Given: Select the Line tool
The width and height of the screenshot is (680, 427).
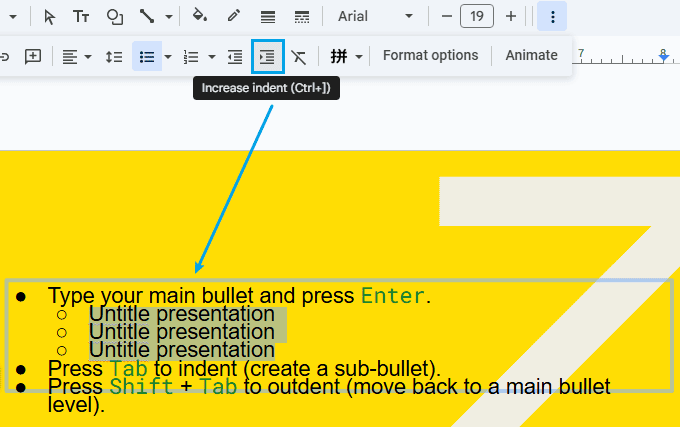Looking at the screenshot, I should coord(147,17).
